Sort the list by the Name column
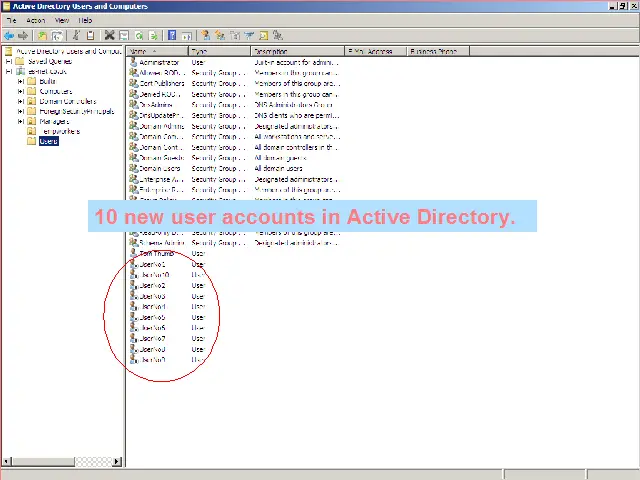640x480 pixels. click(158, 51)
